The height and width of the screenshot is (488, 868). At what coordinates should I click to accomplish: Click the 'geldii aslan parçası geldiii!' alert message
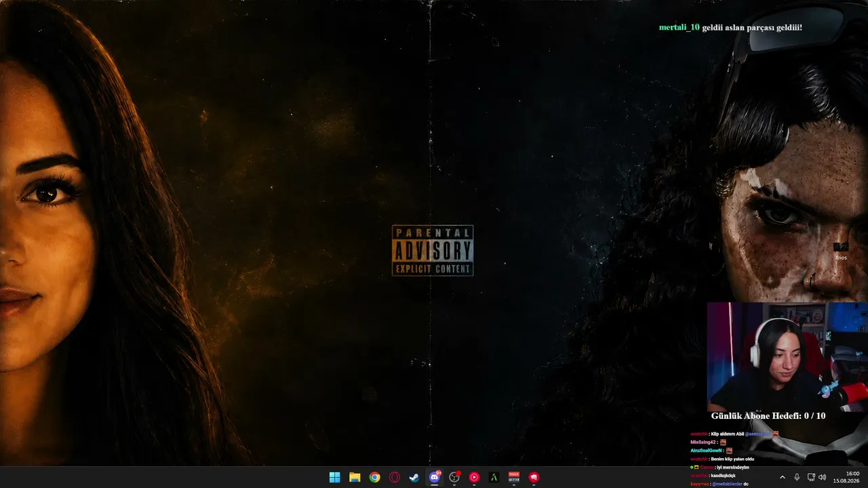point(752,28)
